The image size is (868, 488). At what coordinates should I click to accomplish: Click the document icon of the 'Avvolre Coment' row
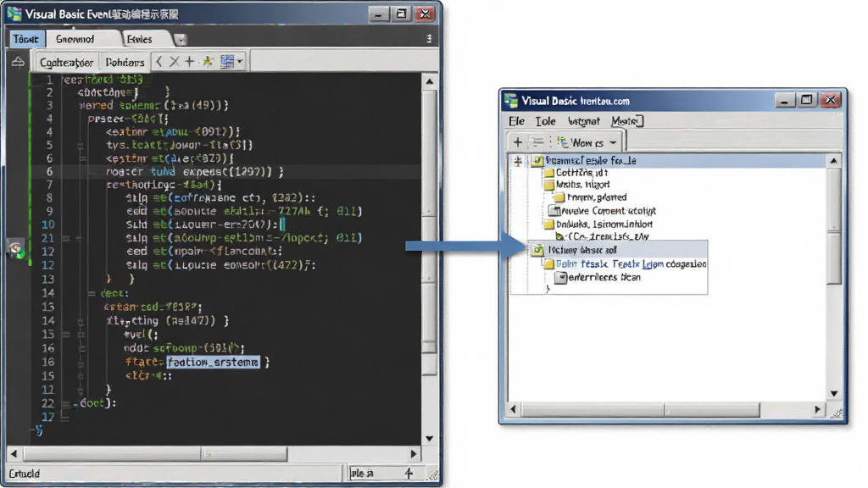coord(554,210)
